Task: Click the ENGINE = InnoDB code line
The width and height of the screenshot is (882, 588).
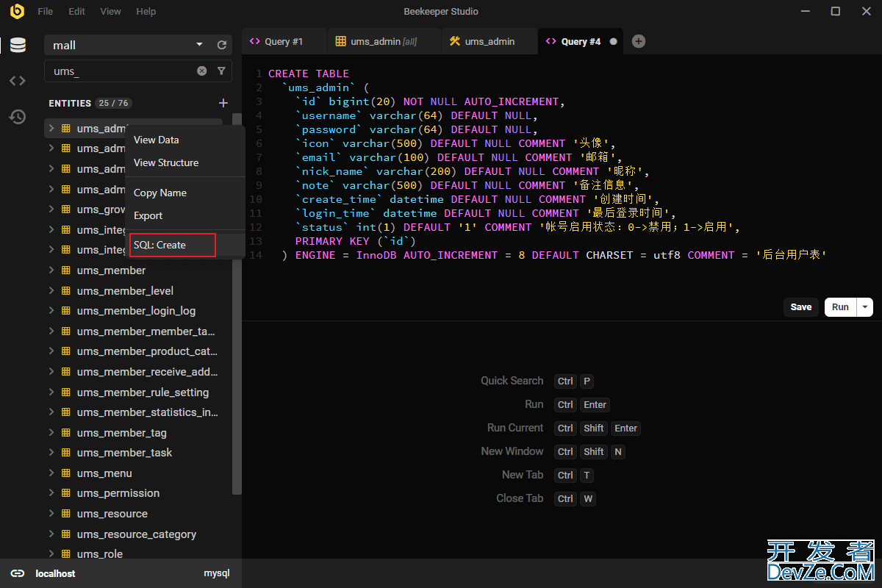Action: coord(555,255)
